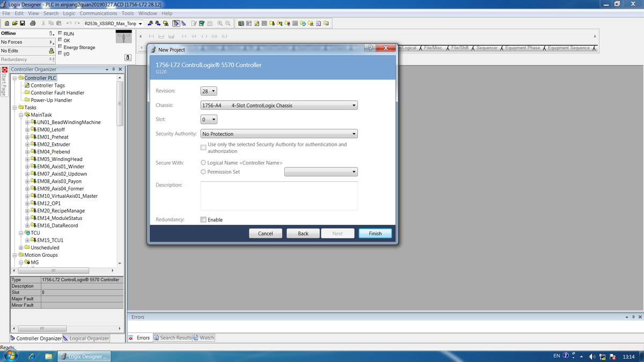Click the Controller Tags icon in the tree
The image size is (644, 362).
tap(26, 85)
